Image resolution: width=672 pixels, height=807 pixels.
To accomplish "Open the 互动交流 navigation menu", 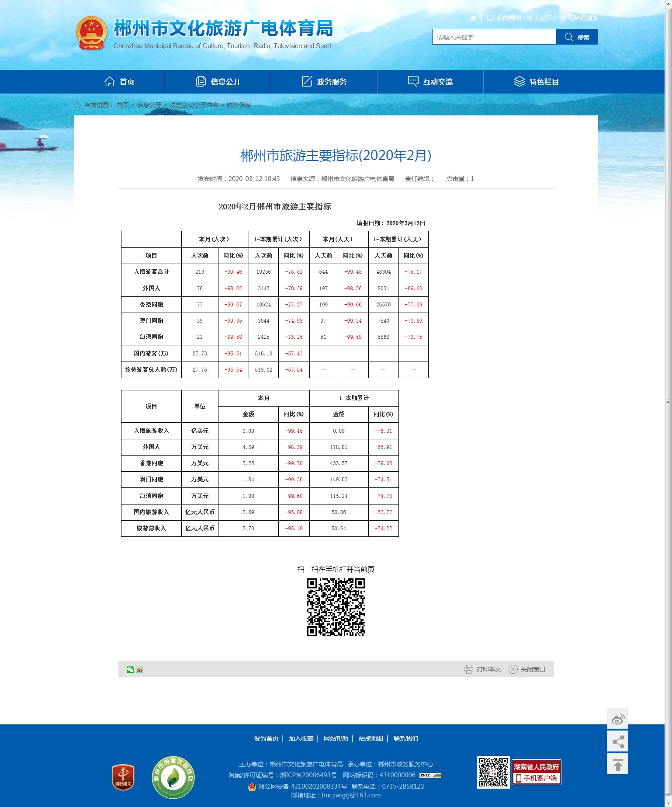I will (430, 82).
